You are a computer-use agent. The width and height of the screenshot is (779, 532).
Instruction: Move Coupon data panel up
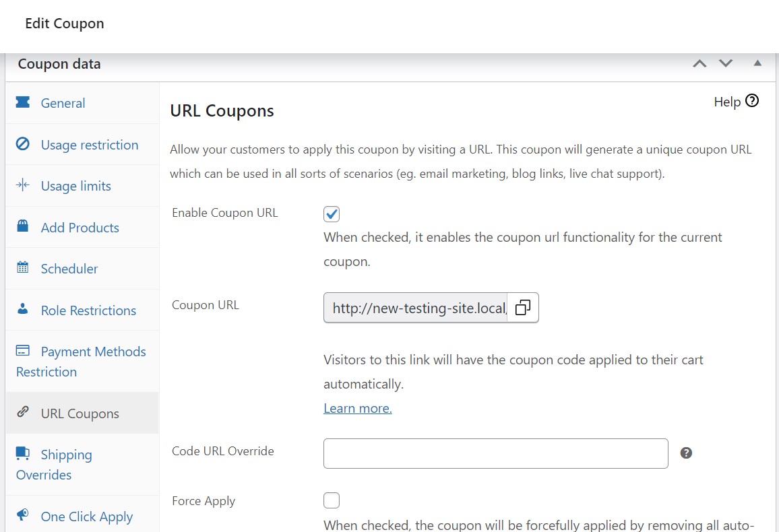[x=700, y=64]
